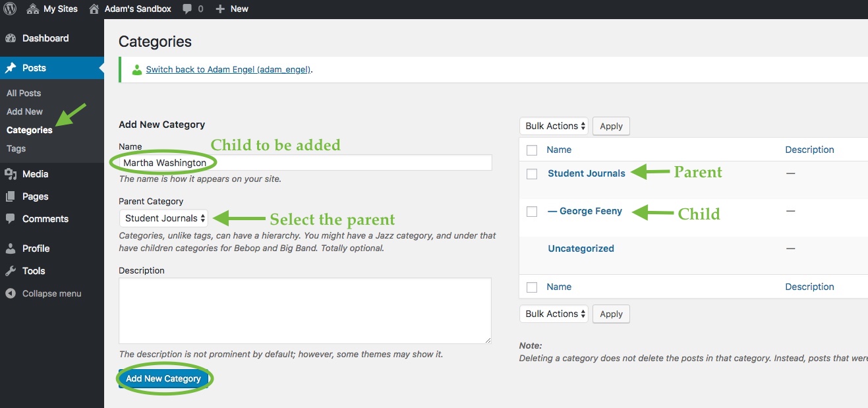Image resolution: width=868 pixels, height=408 pixels.
Task: Toggle the select-all checkbox in table header
Action: [x=532, y=150]
